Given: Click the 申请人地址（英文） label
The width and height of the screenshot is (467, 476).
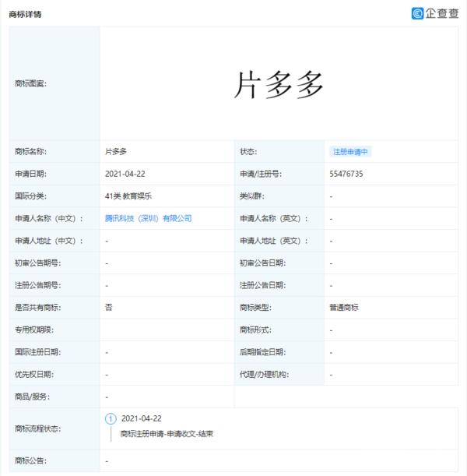Looking at the screenshot, I should (x=274, y=241).
